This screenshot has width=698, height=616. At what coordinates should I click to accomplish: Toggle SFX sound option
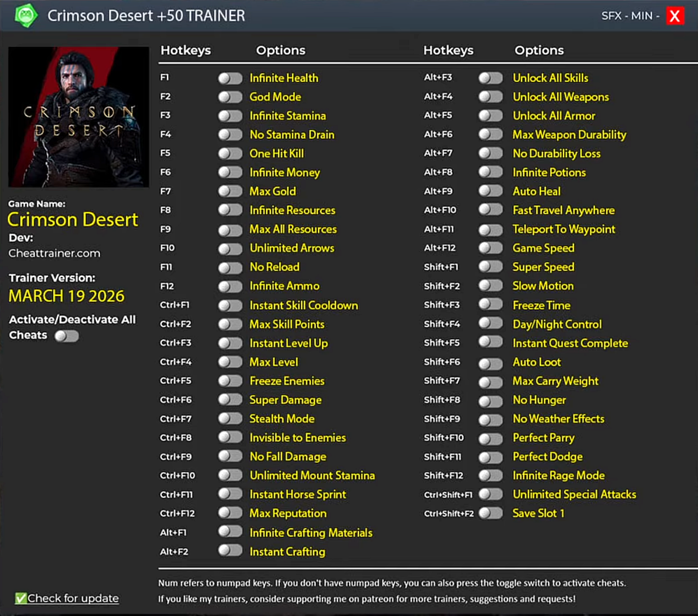(611, 16)
